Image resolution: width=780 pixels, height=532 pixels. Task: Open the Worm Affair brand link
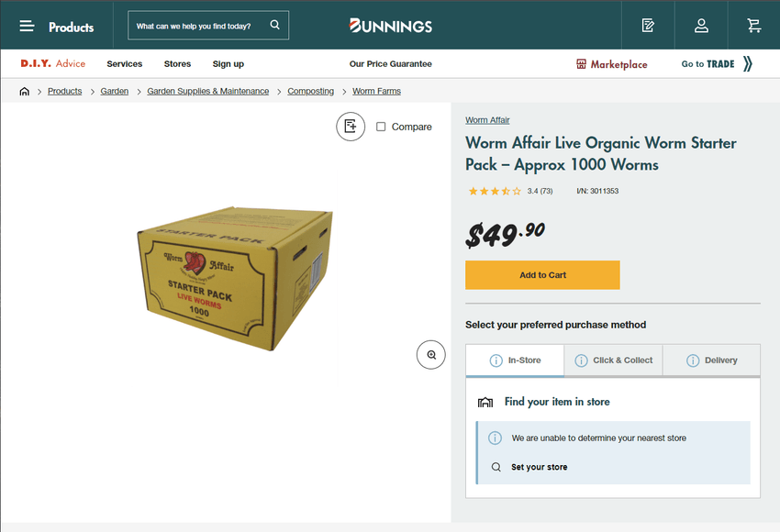click(x=487, y=120)
